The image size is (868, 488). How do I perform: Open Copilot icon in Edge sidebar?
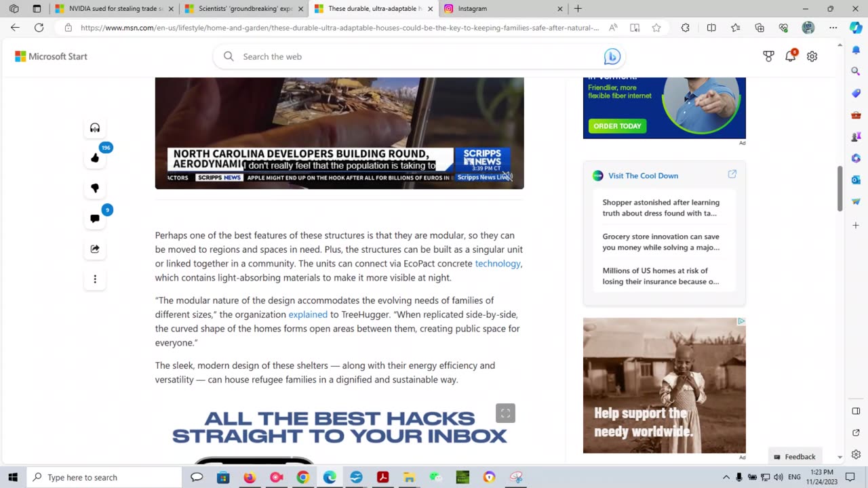point(856,28)
